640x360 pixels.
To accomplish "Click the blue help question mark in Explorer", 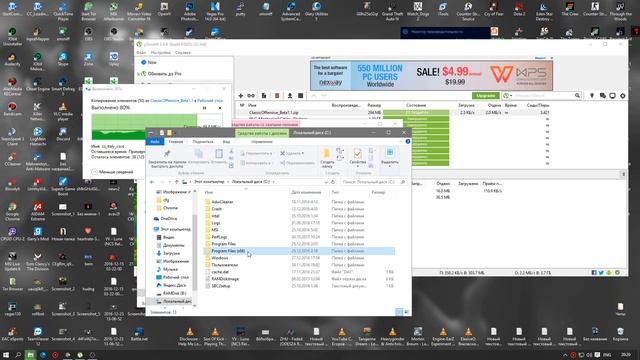I will (408, 141).
